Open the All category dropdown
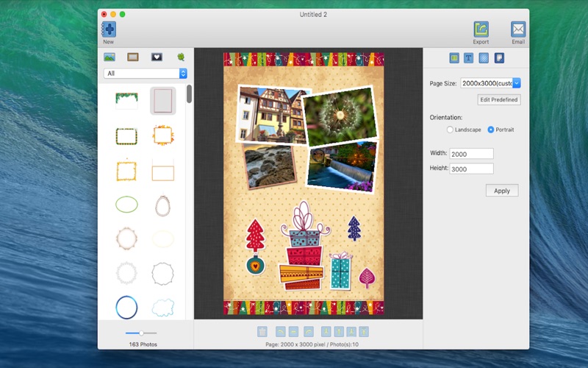Image resolution: width=588 pixels, height=368 pixels. pos(145,73)
